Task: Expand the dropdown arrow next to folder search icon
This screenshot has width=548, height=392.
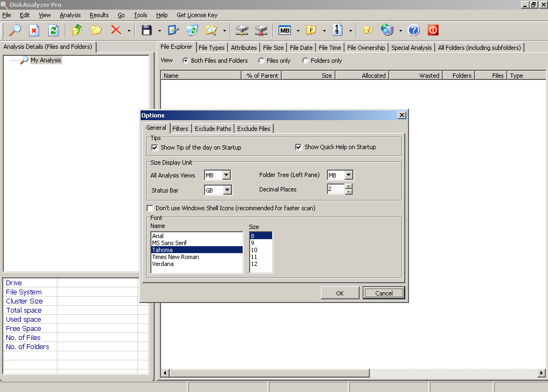Action: (x=224, y=31)
